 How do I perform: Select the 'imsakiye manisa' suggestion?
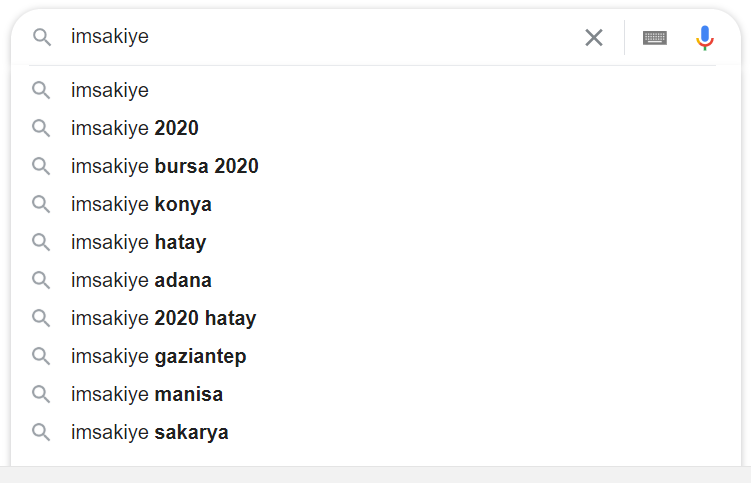(376, 394)
